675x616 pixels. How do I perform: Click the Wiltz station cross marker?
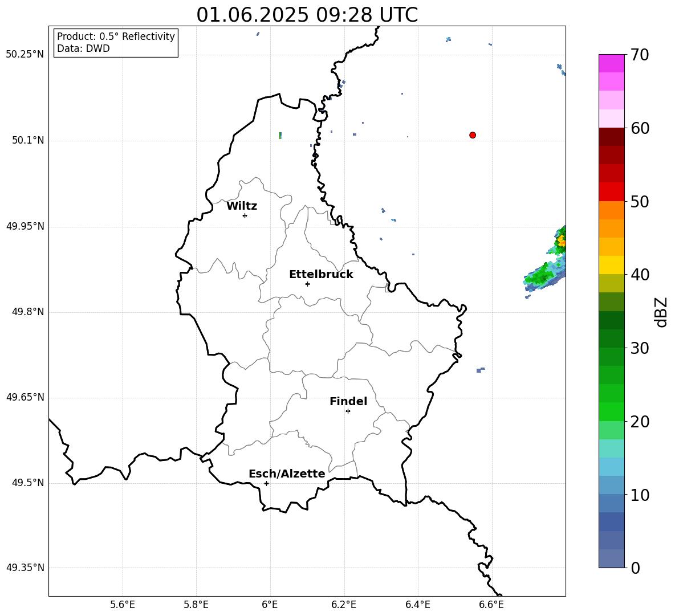(245, 215)
